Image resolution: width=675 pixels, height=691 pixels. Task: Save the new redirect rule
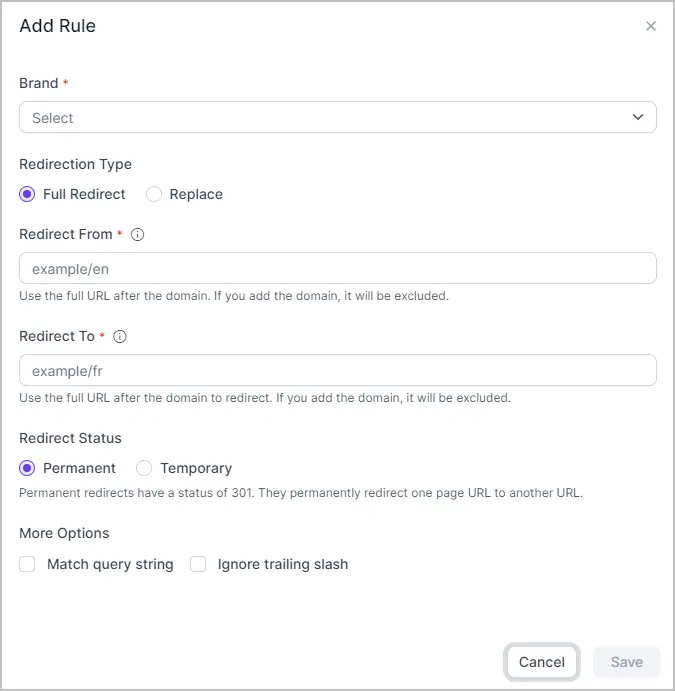point(627,662)
